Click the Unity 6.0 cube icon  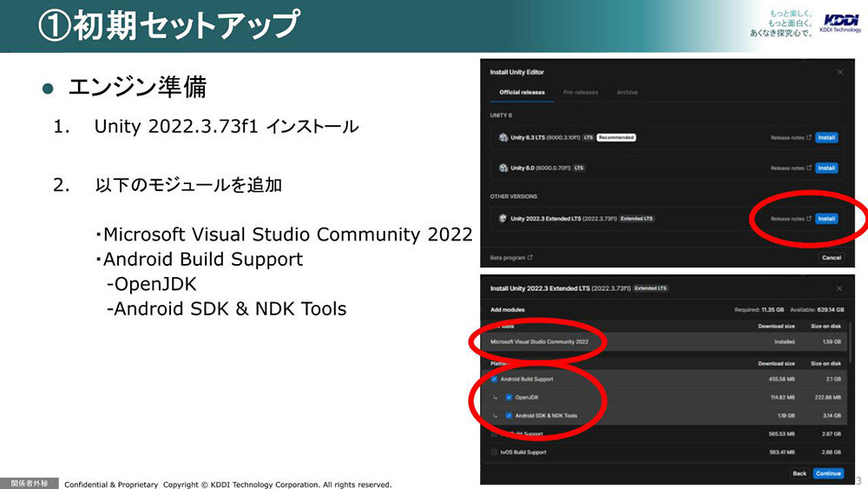(503, 168)
